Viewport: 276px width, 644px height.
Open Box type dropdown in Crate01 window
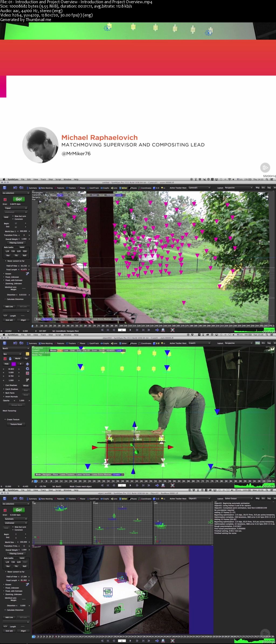point(12,354)
